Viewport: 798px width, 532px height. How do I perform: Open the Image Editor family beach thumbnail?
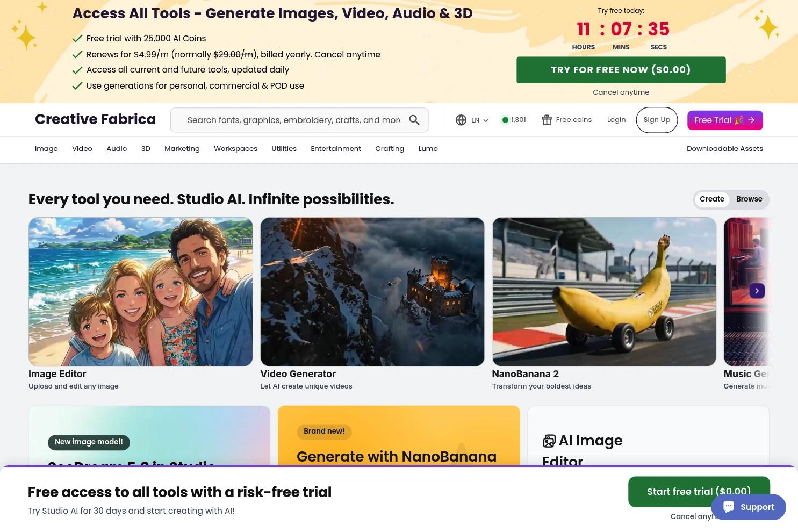coord(141,292)
